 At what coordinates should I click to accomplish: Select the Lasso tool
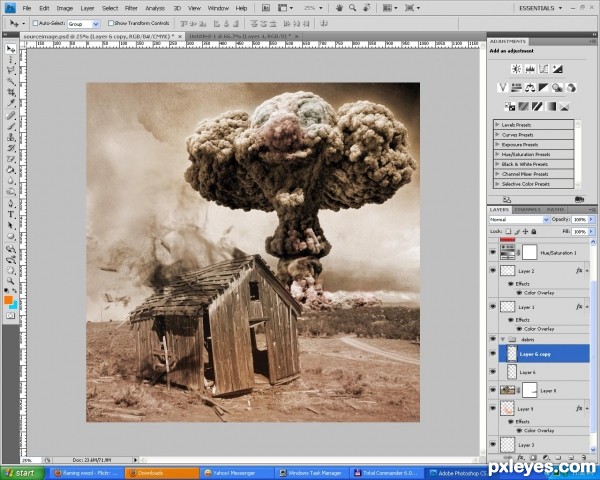11,70
